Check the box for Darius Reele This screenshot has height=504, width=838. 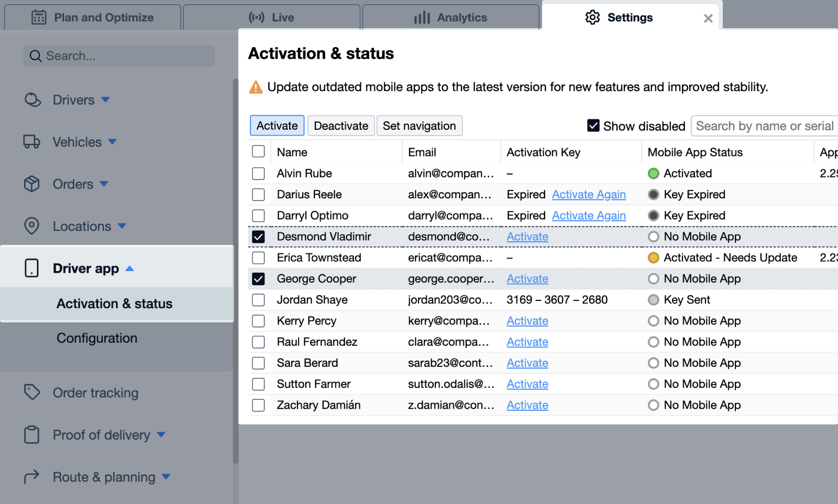pos(258,195)
